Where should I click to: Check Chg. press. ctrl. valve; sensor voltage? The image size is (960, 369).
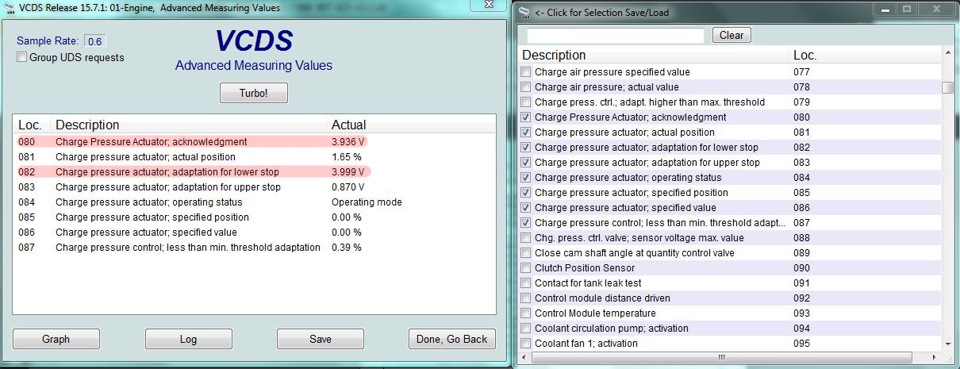click(525, 237)
